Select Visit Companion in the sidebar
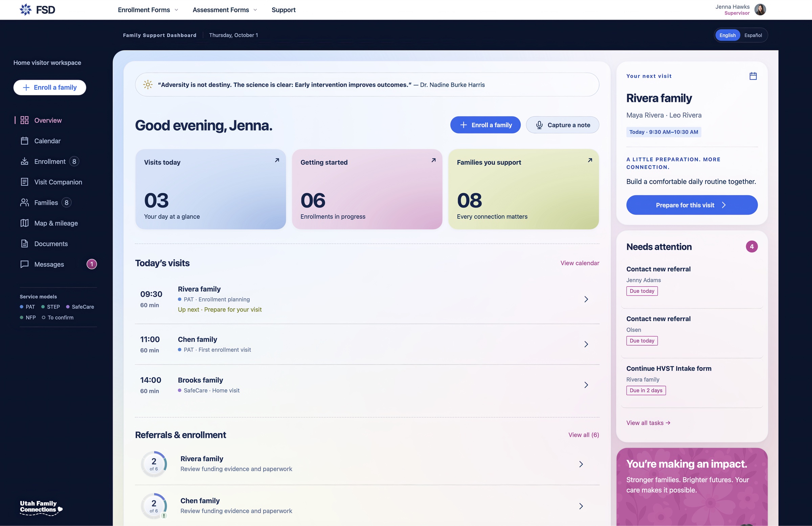 coord(58,182)
